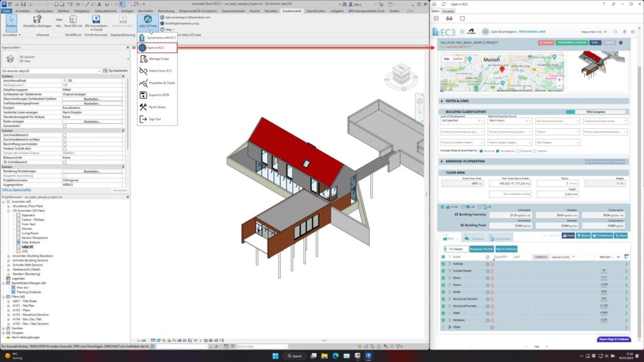The width and height of the screenshot is (644, 362).
Task: Open the Revit DB Link tool
Action: coord(73,22)
